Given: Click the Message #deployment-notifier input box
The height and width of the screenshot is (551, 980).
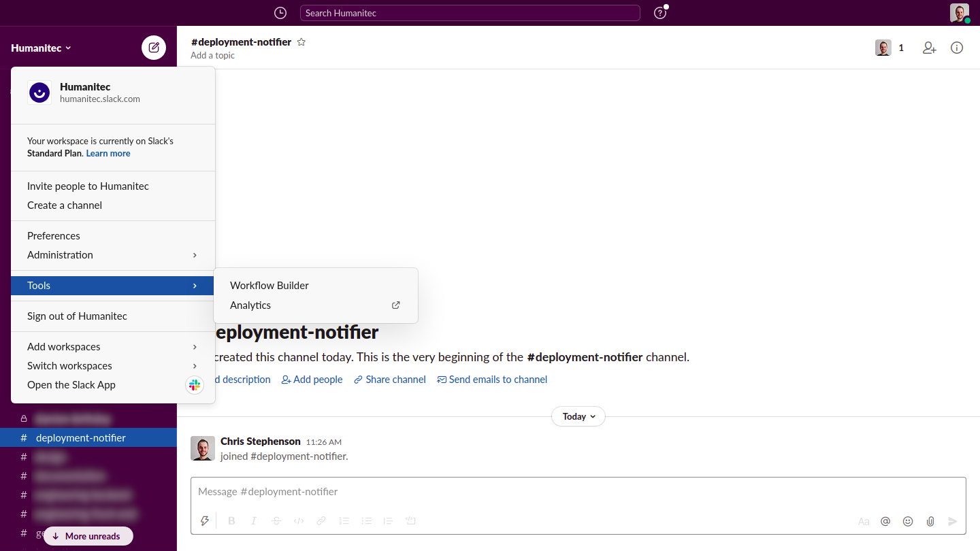Looking at the screenshot, I should [x=578, y=492].
